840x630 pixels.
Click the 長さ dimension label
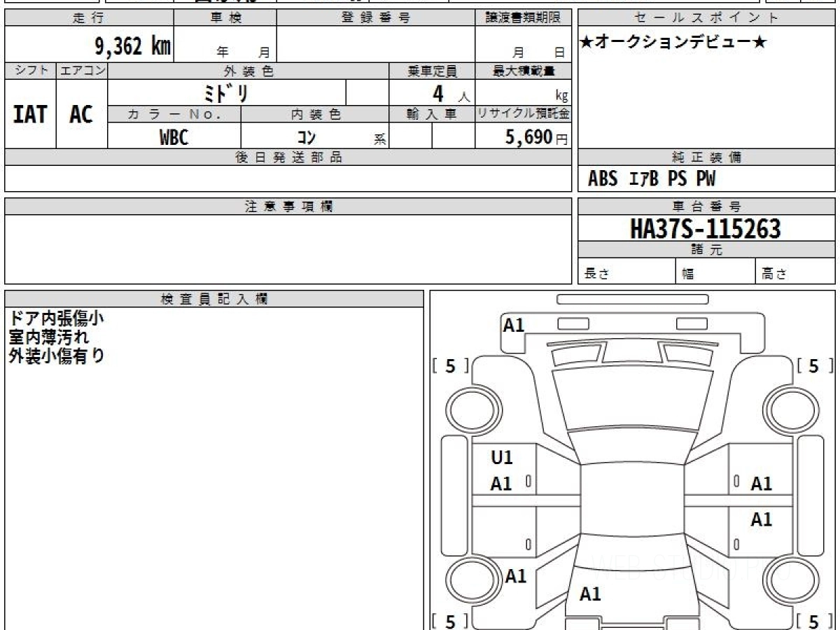pyautogui.click(x=596, y=274)
